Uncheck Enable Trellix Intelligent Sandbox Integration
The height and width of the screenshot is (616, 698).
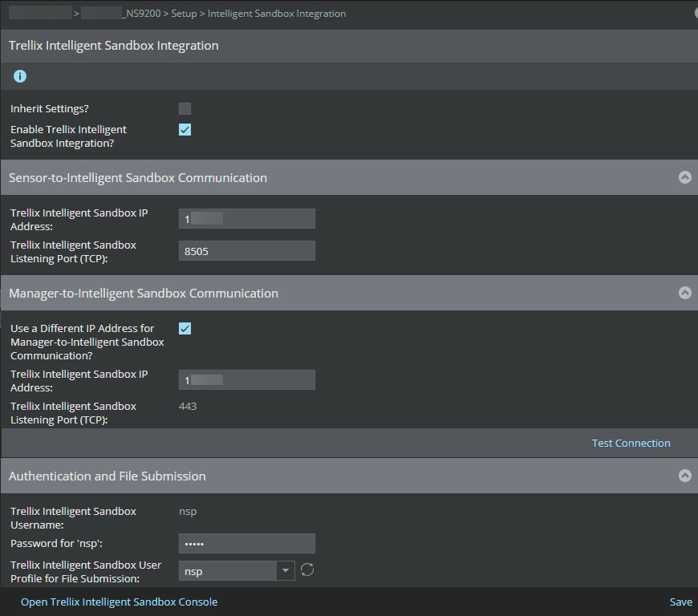[x=185, y=129]
